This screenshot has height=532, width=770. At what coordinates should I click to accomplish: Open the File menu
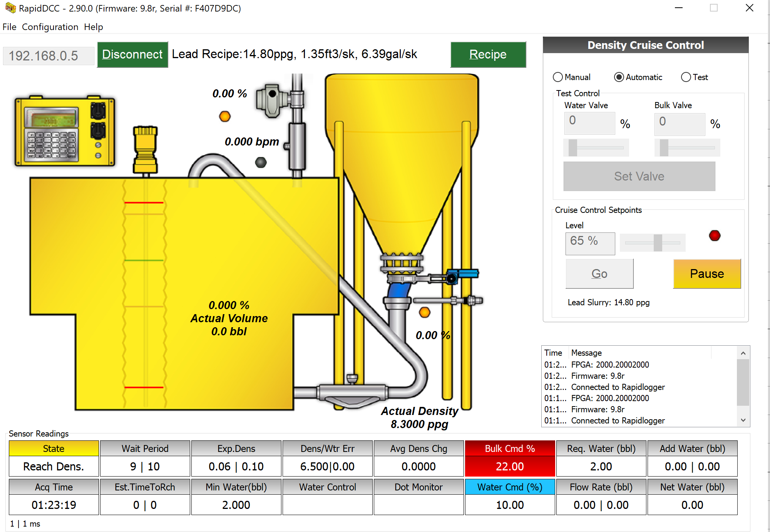[9, 27]
